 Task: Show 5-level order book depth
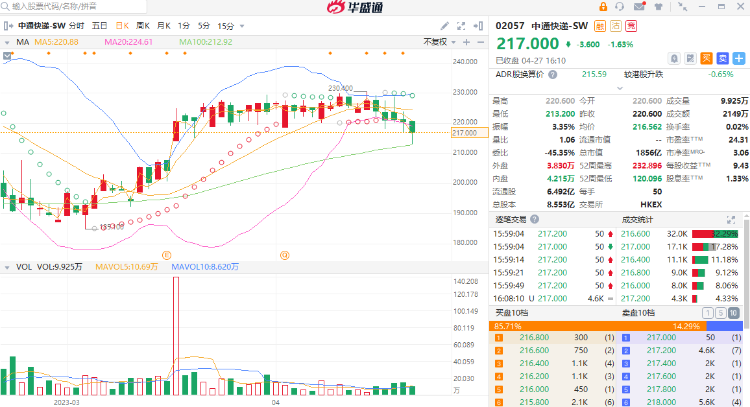(721, 313)
